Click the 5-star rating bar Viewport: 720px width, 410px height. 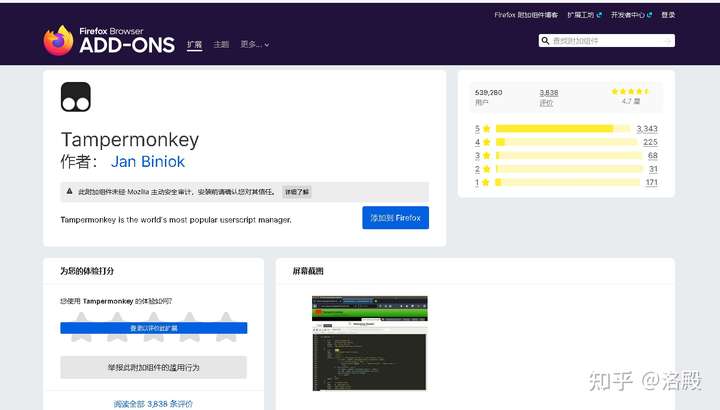[562, 129]
